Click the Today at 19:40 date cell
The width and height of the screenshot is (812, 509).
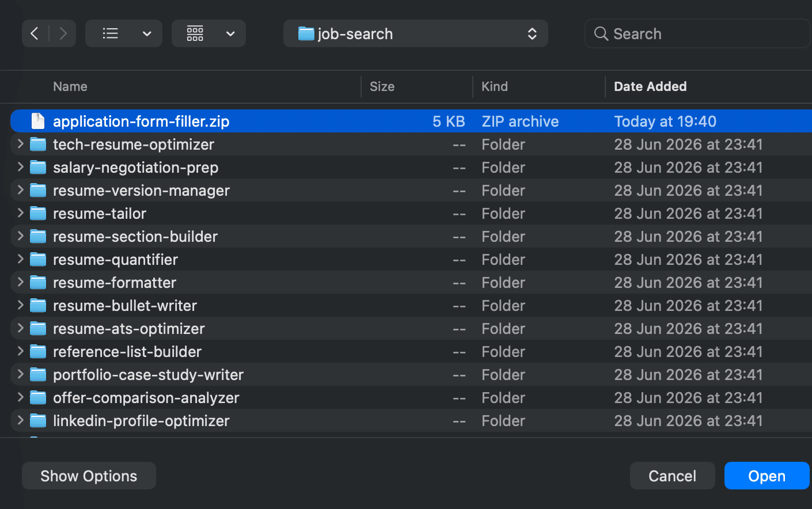click(x=665, y=121)
